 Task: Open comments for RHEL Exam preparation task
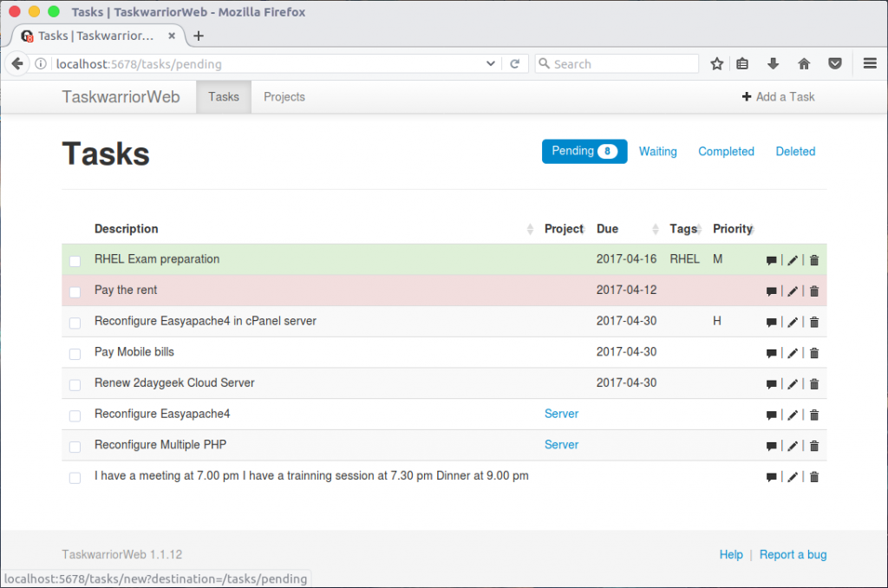tap(772, 260)
